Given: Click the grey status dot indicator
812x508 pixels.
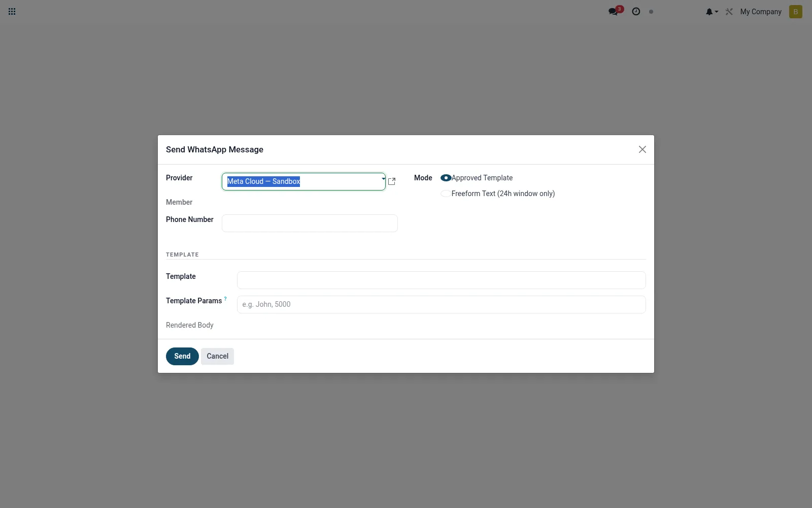Looking at the screenshot, I should point(651,12).
